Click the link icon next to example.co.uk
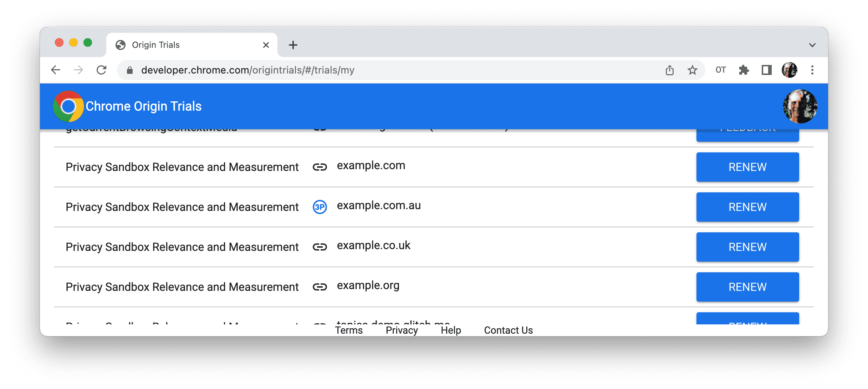This screenshot has height=389, width=868. point(320,247)
